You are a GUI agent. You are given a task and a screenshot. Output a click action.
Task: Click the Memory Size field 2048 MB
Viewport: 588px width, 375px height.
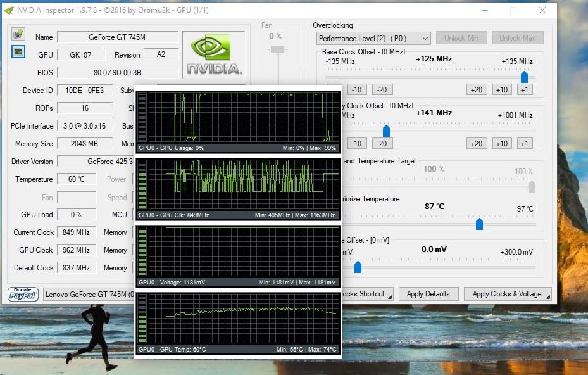85,143
